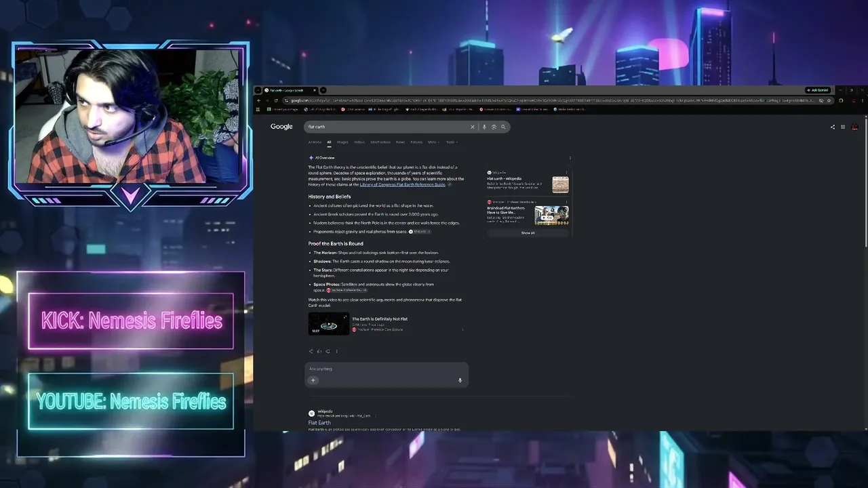Image resolution: width=868 pixels, height=488 pixels.
Task: Click the Google search input containing 'flat earth'
Action: (x=387, y=127)
